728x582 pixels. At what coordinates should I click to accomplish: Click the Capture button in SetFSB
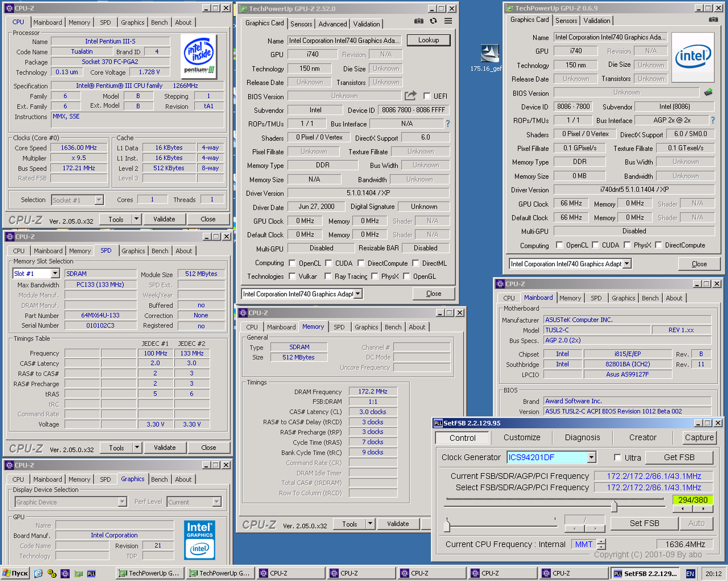click(699, 438)
